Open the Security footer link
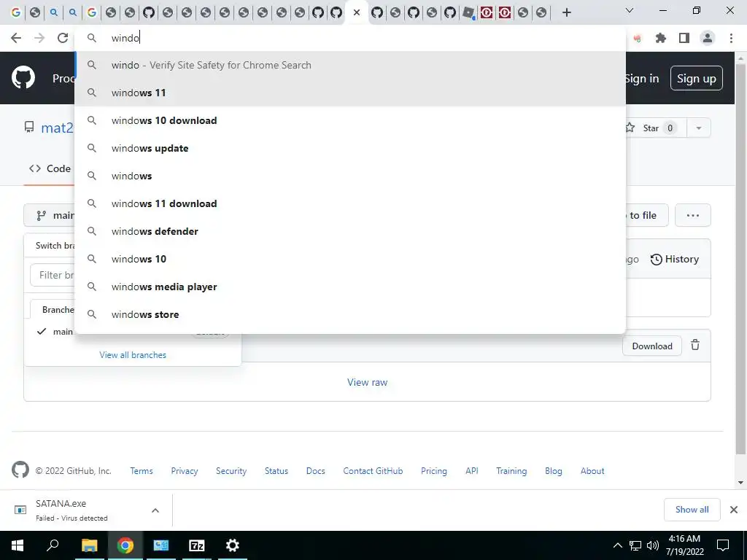 pyautogui.click(x=231, y=471)
